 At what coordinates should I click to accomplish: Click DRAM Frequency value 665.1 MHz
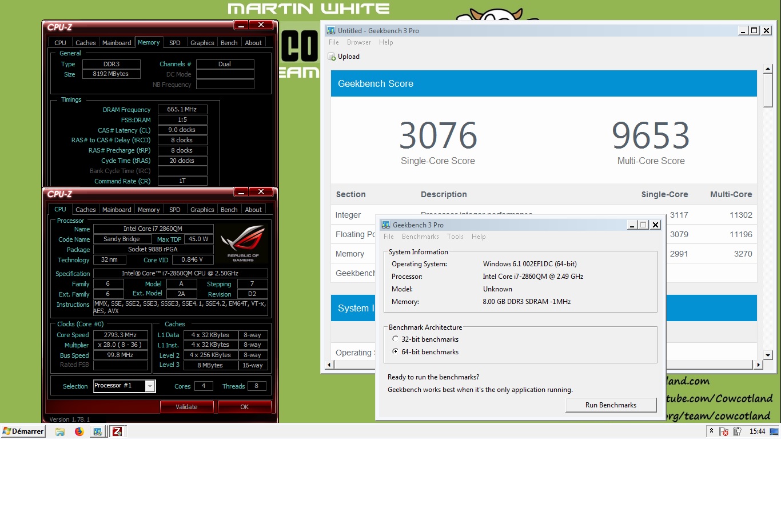coord(182,109)
